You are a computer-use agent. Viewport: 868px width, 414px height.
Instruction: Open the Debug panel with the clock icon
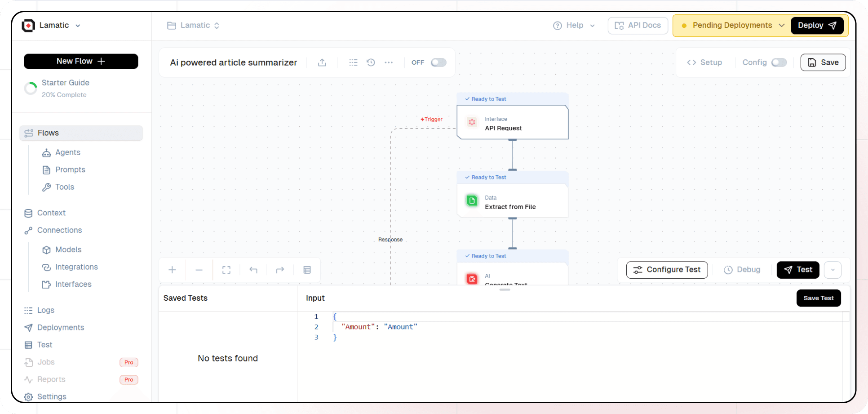click(728, 270)
